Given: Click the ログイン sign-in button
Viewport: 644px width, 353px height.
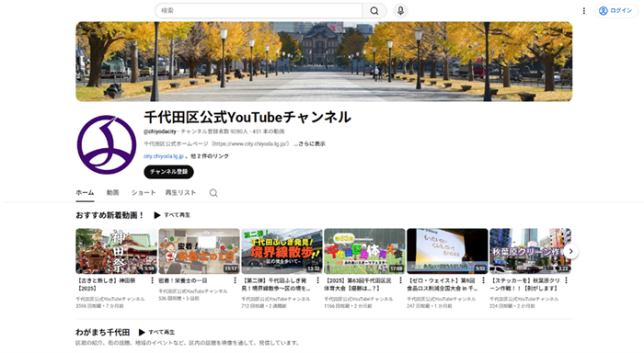Looking at the screenshot, I should [x=615, y=11].
